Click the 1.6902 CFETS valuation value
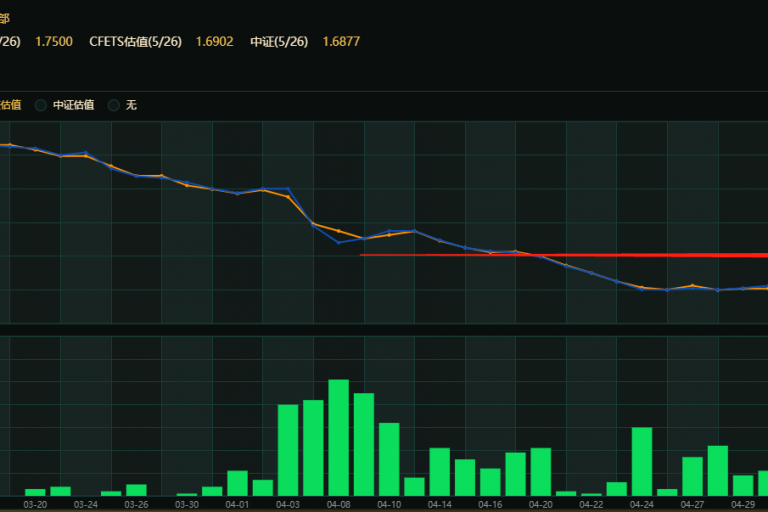 [x=214, y=41]
